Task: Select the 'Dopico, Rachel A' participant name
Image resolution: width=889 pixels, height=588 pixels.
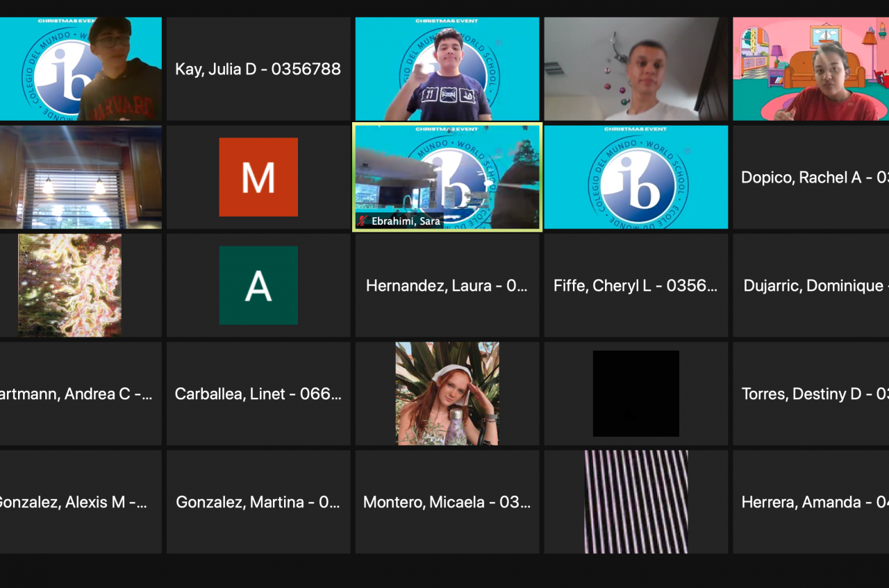Action: pyautogui.click(x=815, y=177)
